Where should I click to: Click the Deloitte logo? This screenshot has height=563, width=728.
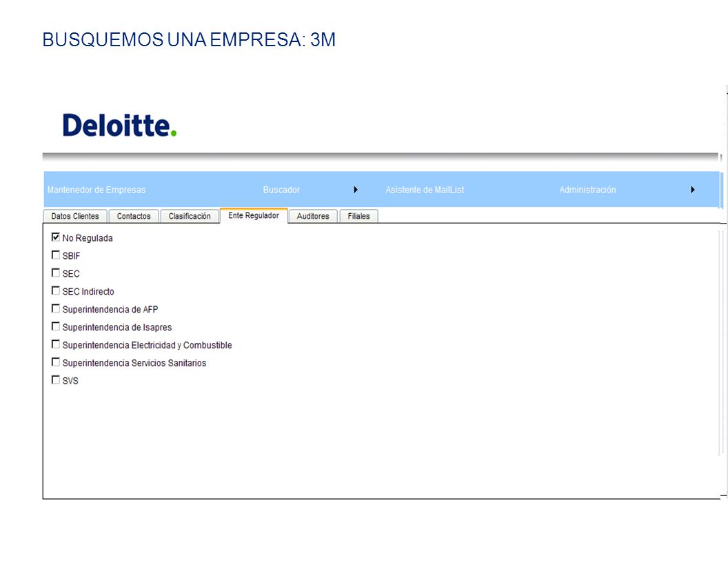coord(120,126)
